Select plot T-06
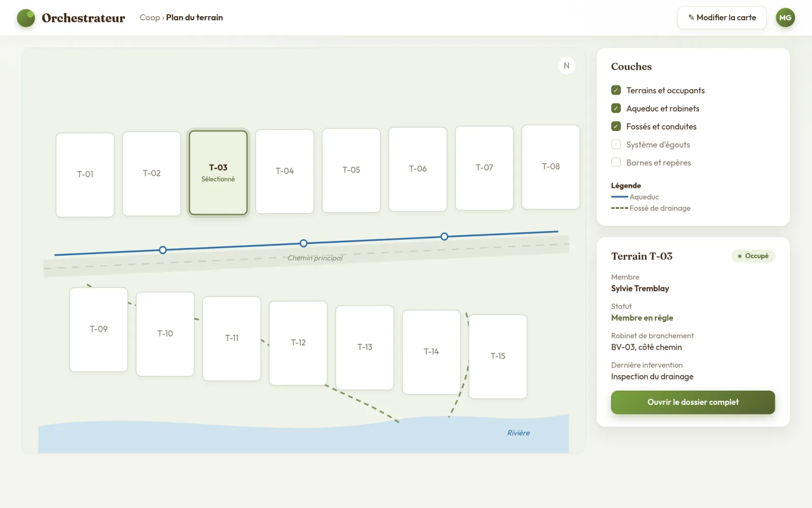This screenshot has width=812, height=508. click(418, 169)
